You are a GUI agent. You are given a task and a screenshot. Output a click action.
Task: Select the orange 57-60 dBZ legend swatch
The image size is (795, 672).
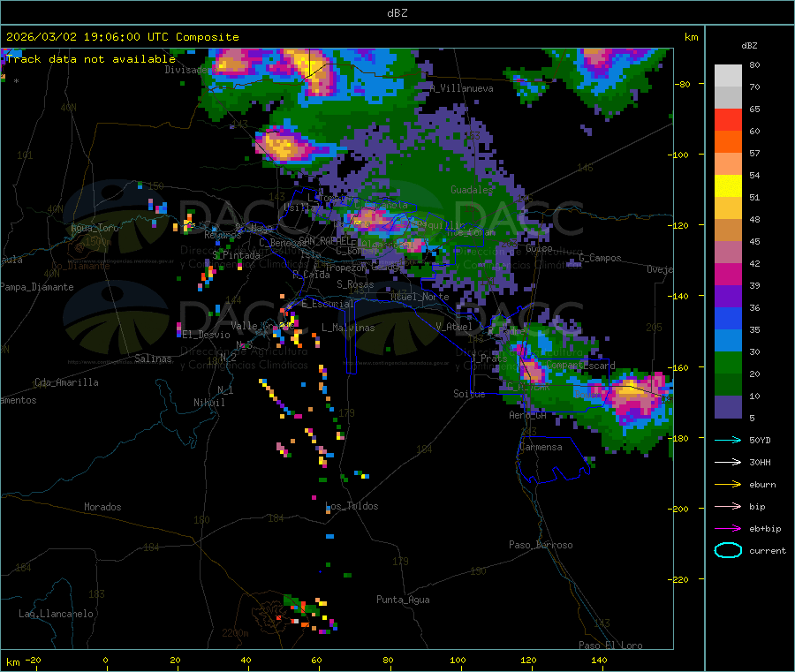pos(728,142)
